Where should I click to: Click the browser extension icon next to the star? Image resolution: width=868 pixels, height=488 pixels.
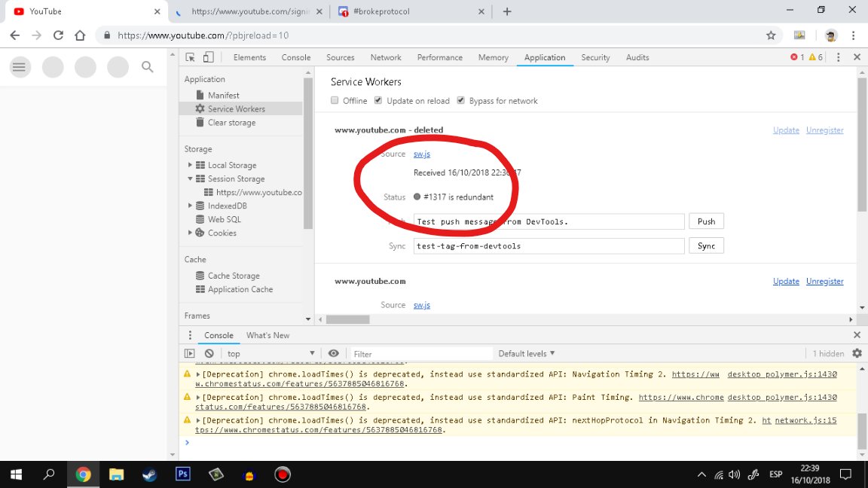799,35
